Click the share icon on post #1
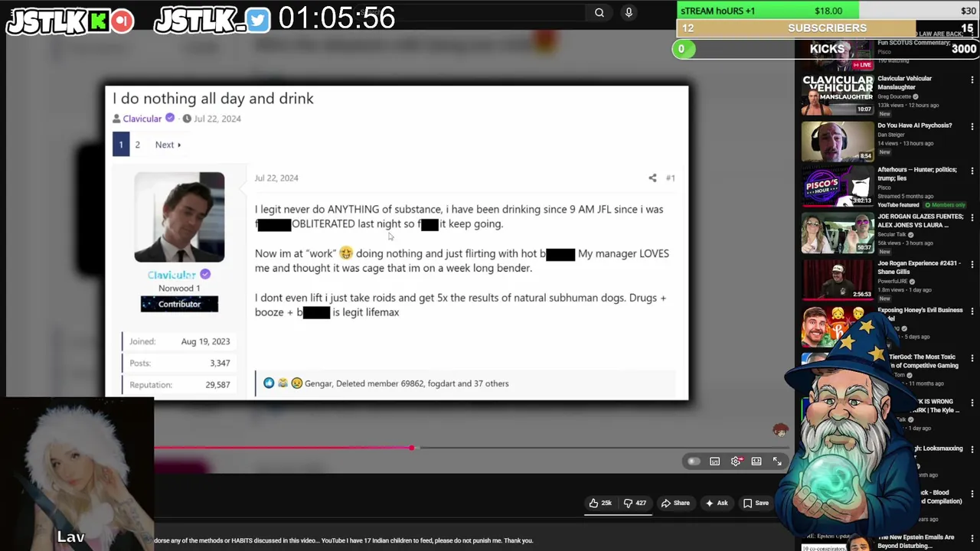This screenshot has width=980, height=551. tap(652, 178)
